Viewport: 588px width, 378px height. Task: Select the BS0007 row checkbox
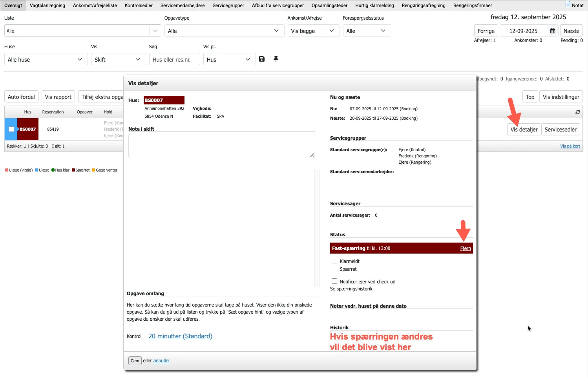11,129
